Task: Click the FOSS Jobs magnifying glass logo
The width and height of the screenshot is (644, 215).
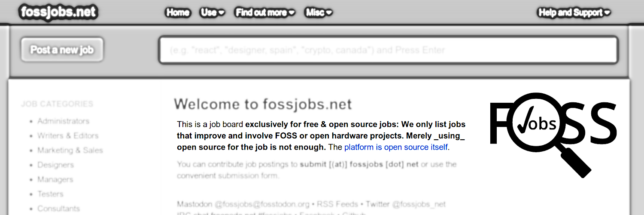Action: [553, 129]
